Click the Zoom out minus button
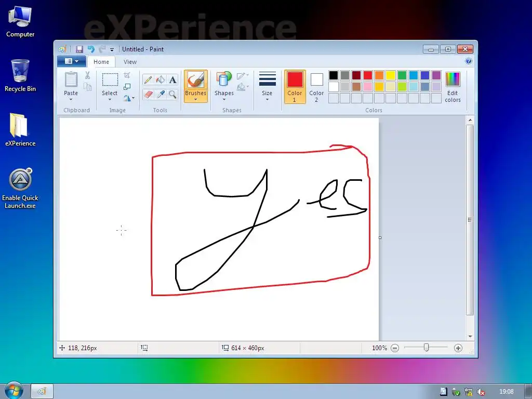This screenshot has height=399, width=532. tap(395, 348)
